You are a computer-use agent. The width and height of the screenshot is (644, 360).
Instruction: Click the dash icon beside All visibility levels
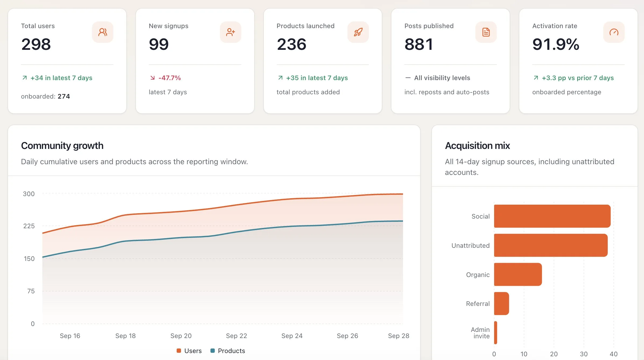408,78
